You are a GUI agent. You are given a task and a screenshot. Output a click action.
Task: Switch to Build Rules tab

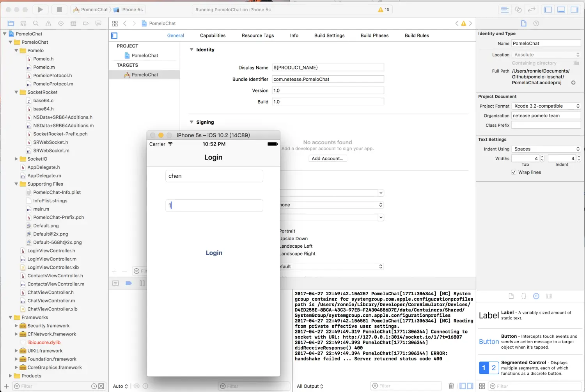coord(417,35)
